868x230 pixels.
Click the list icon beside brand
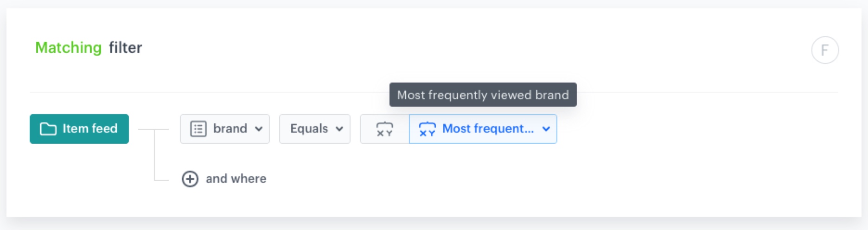pyautogui.click(x=198, y=129)
